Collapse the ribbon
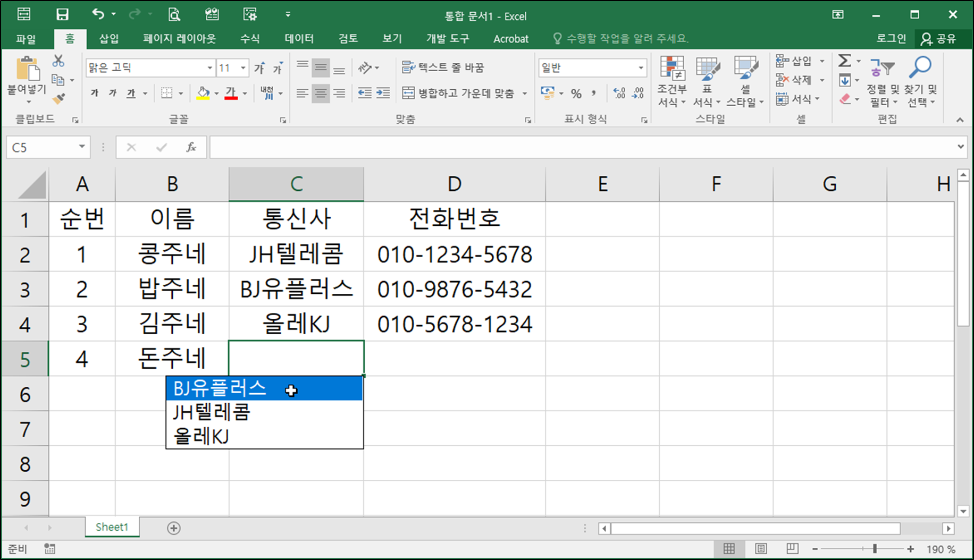 tap(960, 120)
